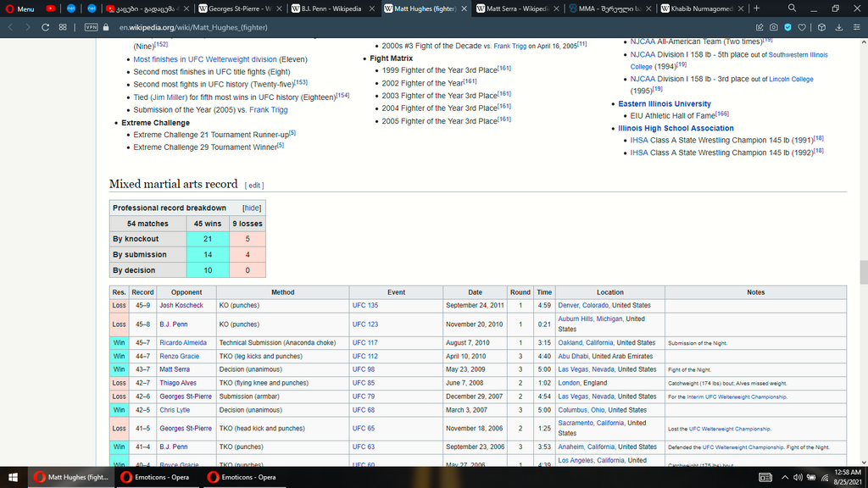Switch to first Emoticons - Opera taskbar window
The width and height of the screenshot is (868, 488).
158,477
